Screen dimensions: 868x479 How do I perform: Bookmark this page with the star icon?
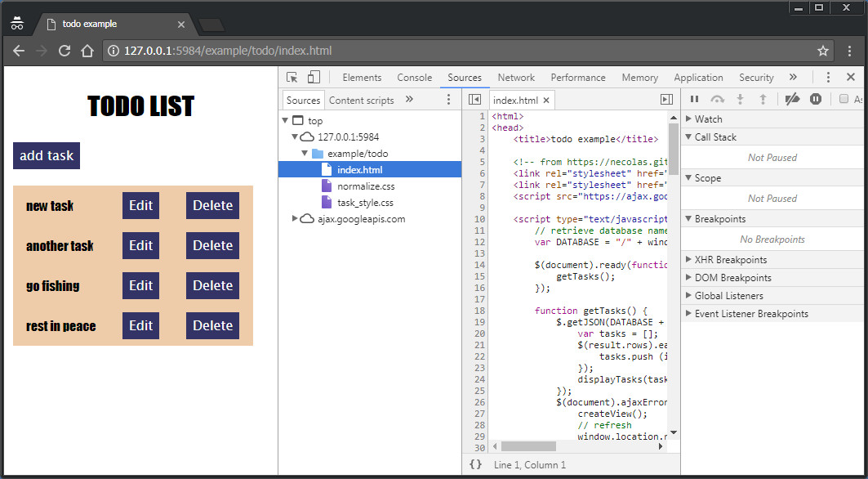click(x=823, y=51)
